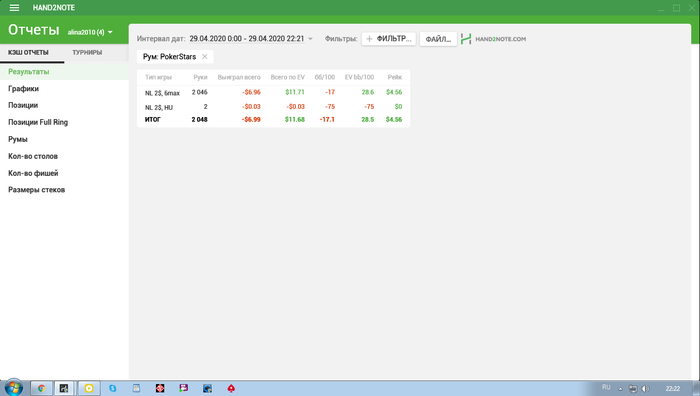Open Skype from the taskbar
Viewport: 700px width, 396px height.
(112, 388)
